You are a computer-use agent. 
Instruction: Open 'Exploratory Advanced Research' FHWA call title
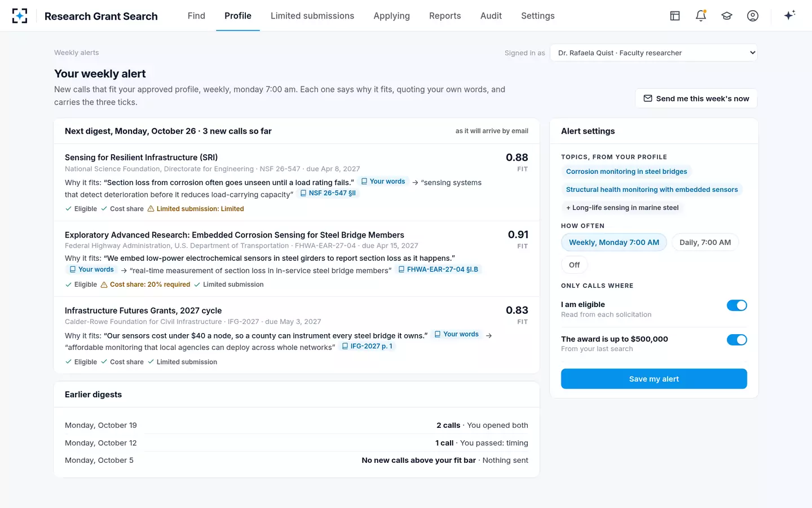click(235, 235)
